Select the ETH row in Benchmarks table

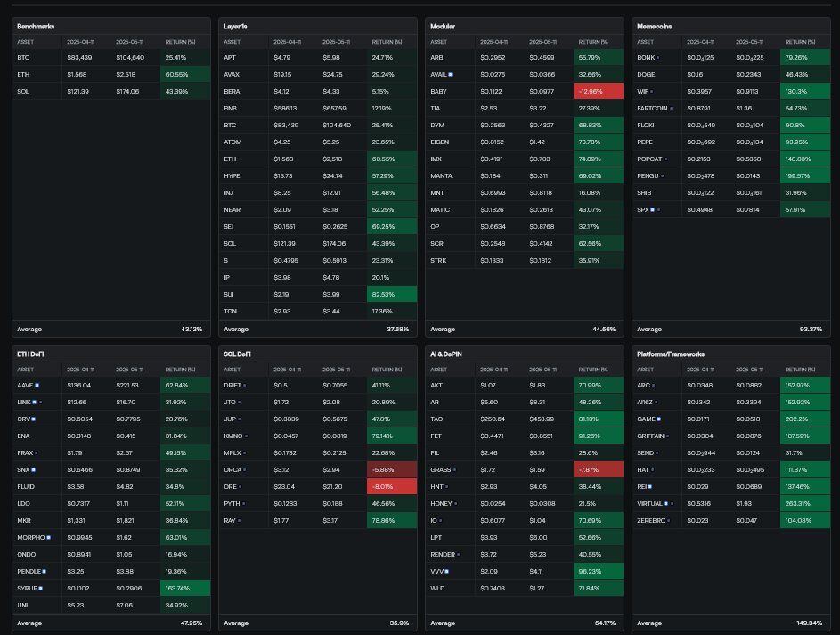click(x=111, y=75)
